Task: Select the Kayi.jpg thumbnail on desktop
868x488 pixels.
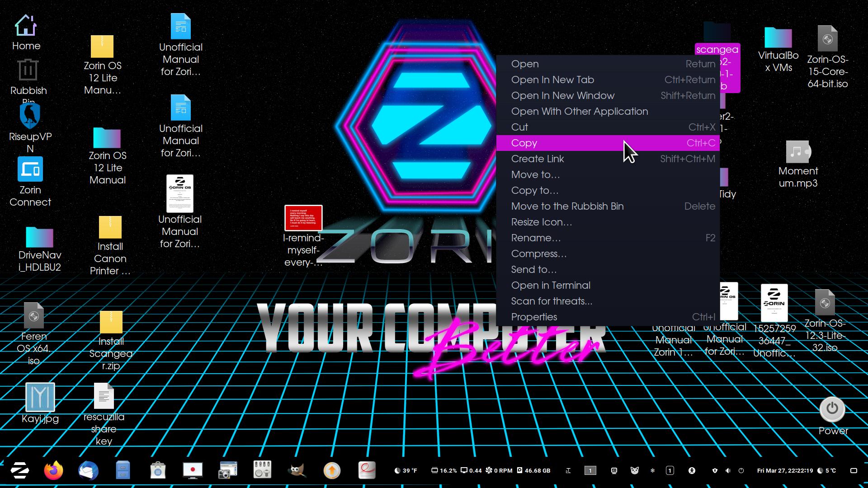Action: point(40,398)
